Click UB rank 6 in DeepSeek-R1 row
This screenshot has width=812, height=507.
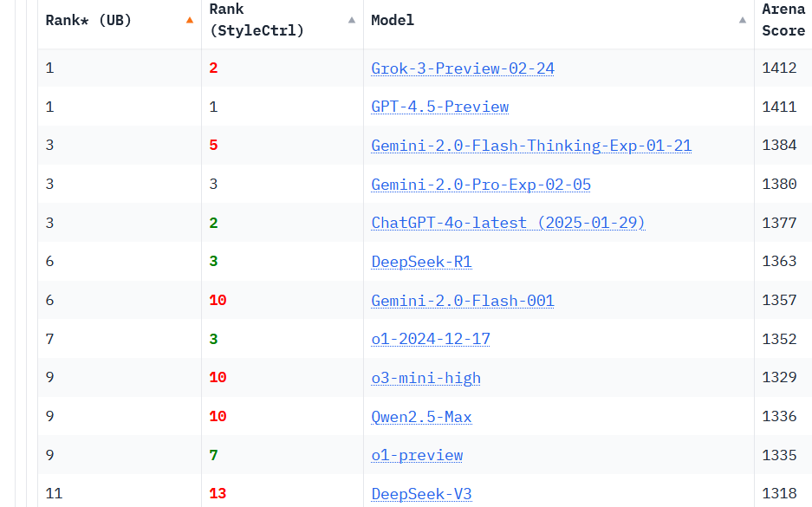(x=49, y=261)
